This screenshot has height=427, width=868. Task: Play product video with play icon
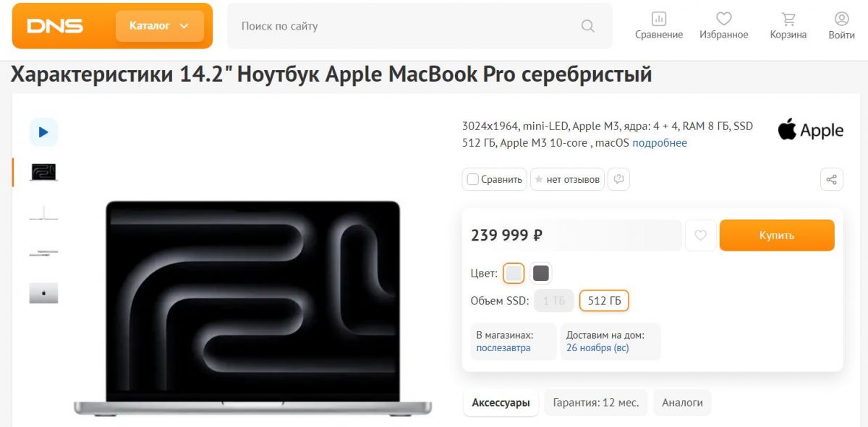(x=43, y=132)
